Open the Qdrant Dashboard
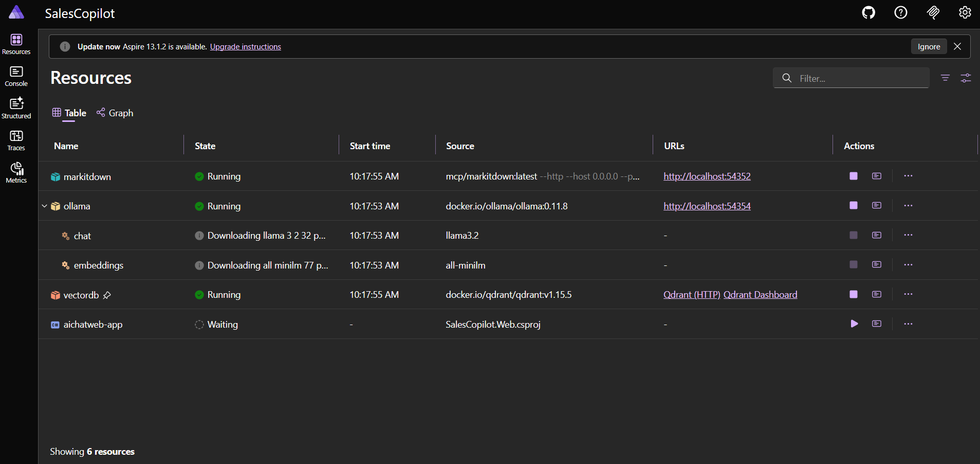Screen dimensions: 980x464 760,294
